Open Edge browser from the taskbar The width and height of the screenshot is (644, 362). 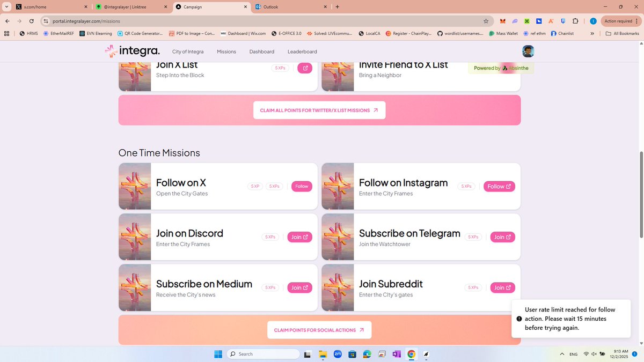coord(367,354)
